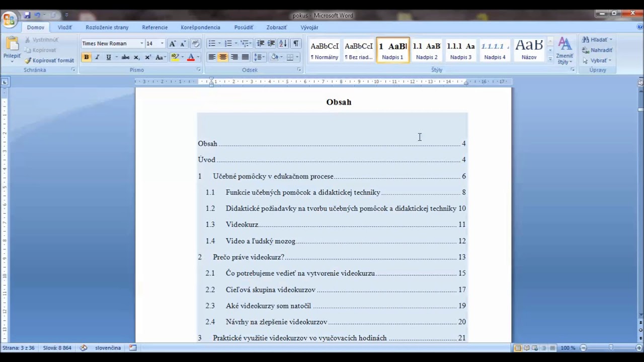Screen dimensions: 644x362
Task: Click the slovenčina language indicator
Action: pyautogui.click(x=108, y=348)
